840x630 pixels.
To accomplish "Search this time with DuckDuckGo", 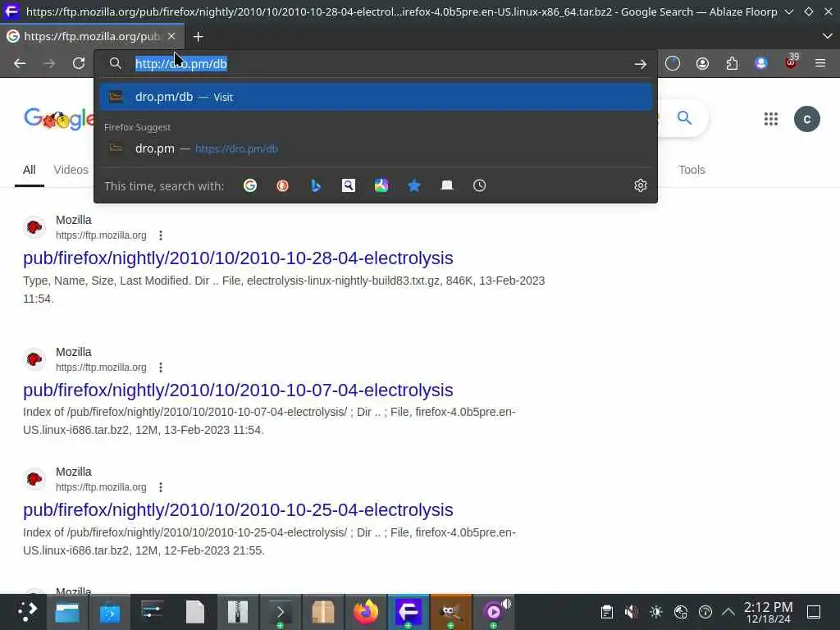I will point(283,185).
